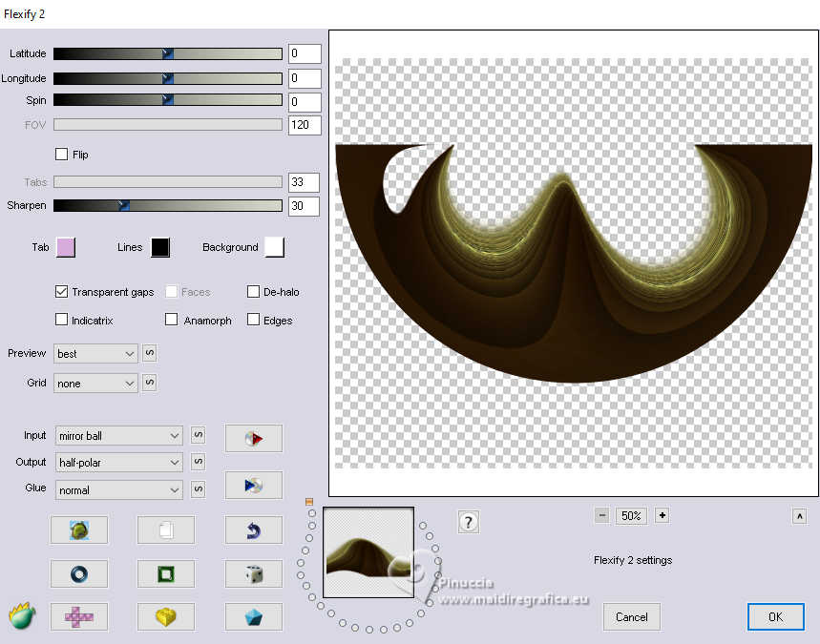Click the Latitude value field

click(305, 53)
